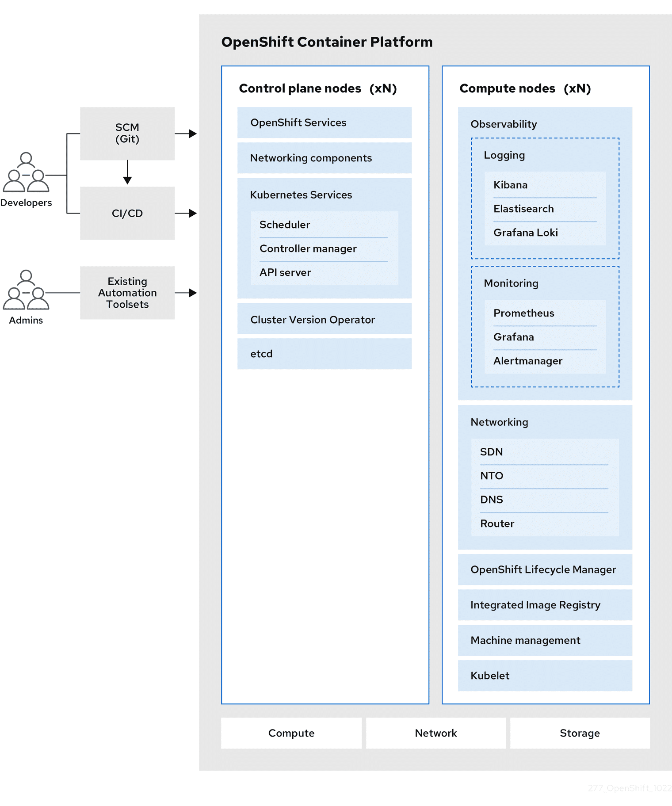Click the Network infrastructure box
672x806 pixels.
coord(436,733)
